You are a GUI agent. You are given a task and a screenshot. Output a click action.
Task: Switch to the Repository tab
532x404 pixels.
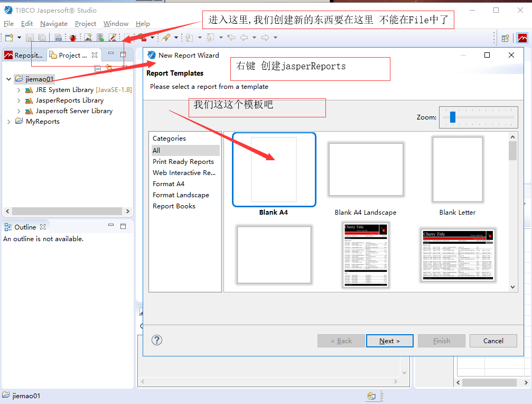pos(23,56)
